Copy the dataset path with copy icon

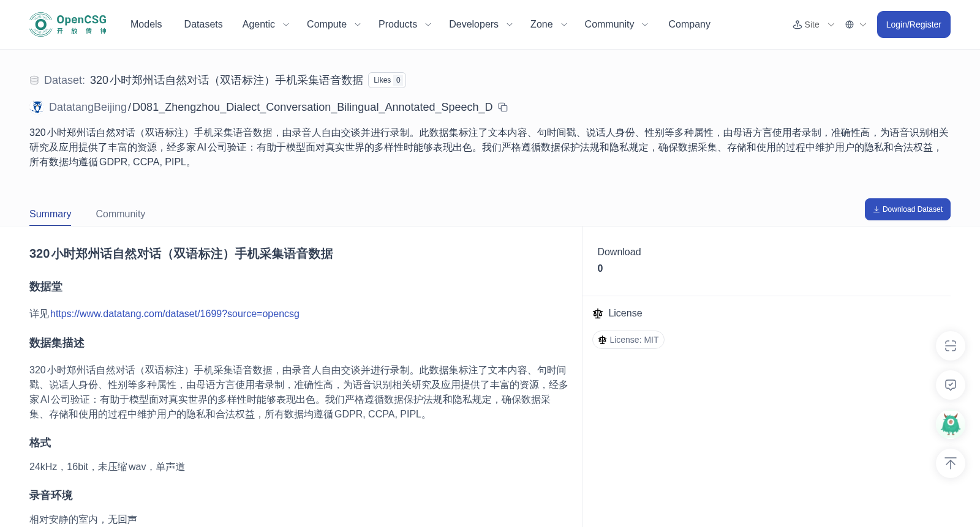[503, 107]
